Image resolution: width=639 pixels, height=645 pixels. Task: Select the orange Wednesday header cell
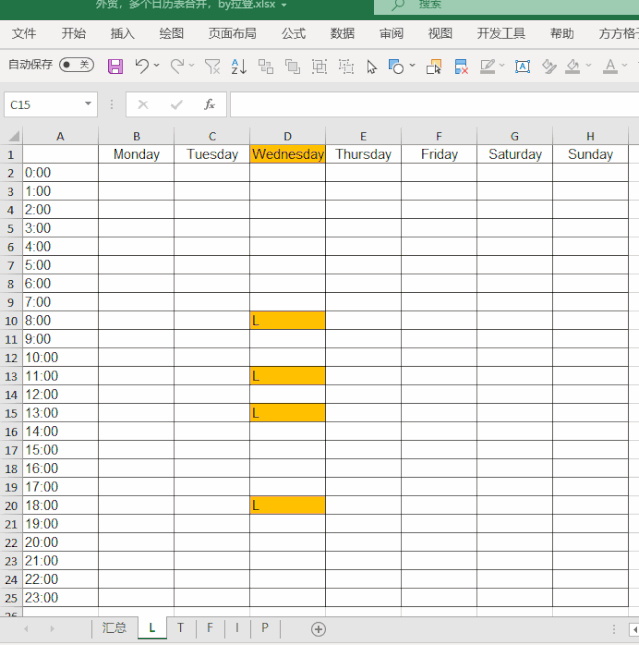coord(287,154)
